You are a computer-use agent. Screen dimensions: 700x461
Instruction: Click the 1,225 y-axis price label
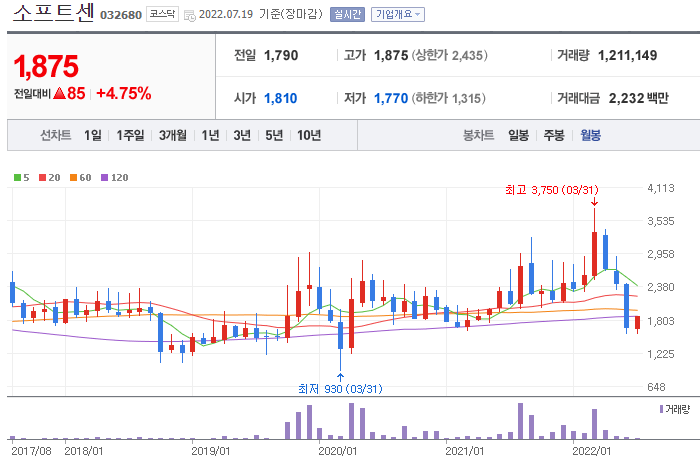click(661, 354)
